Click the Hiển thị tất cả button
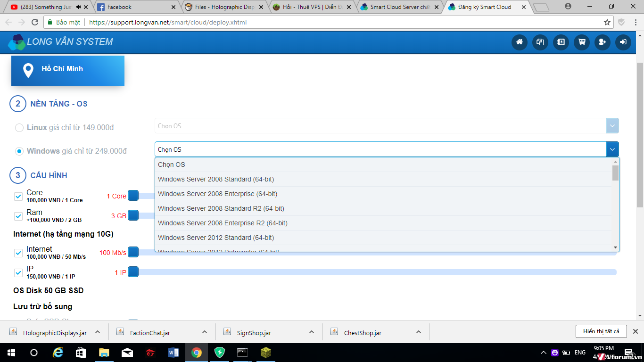644x362 pixels. point(601,331)
